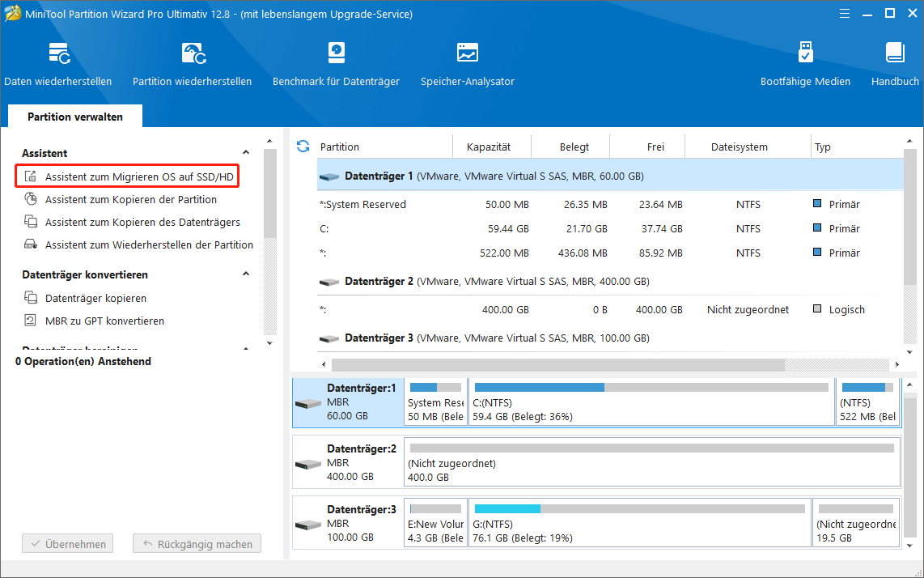Collapse the Assistent section
Image resolution: width=924 pixels, height=578 pixels.
[x=246, y=153]
